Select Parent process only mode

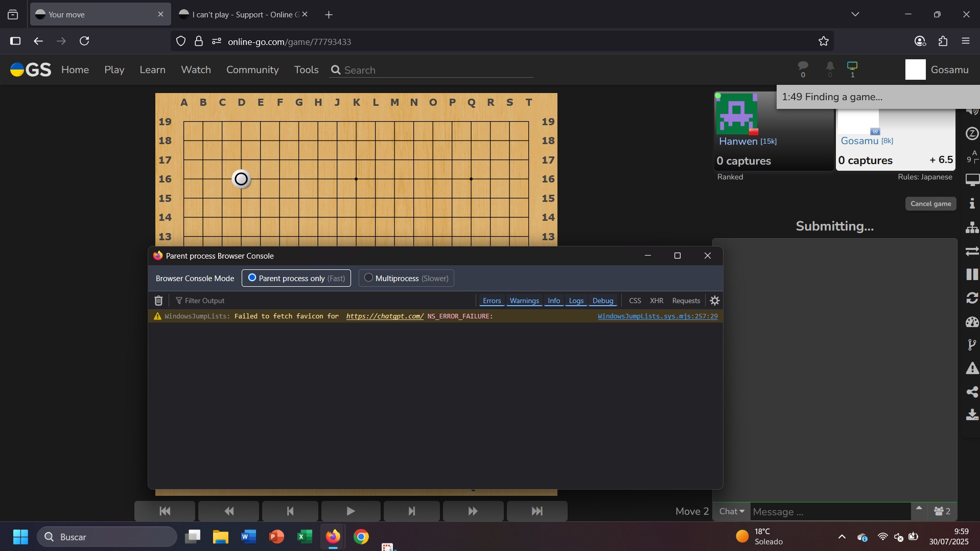point(296,278)
